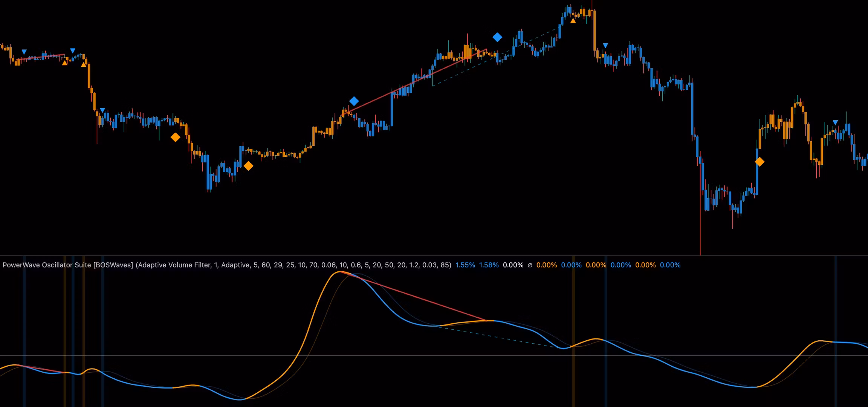The image size is (868, 407).
Task: Click the highest orange peak of the oscillator wave
Action: tap(340, 272)
